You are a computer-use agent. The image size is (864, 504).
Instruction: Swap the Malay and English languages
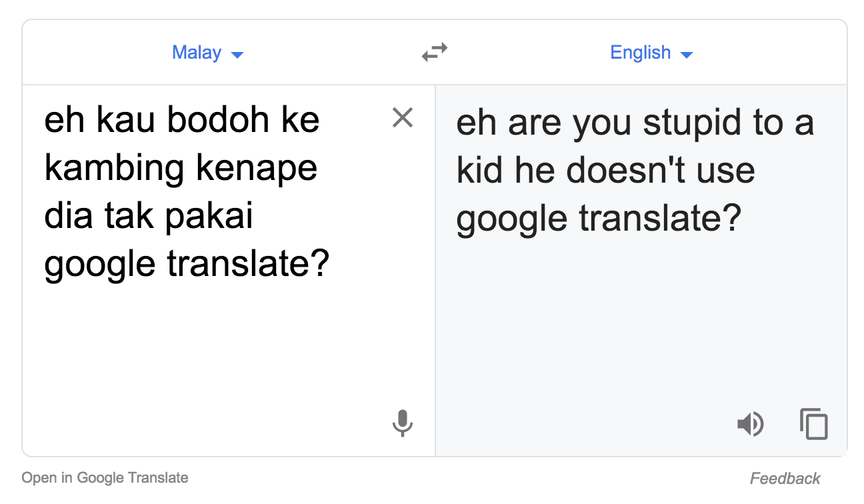click(x=435, y=52)
